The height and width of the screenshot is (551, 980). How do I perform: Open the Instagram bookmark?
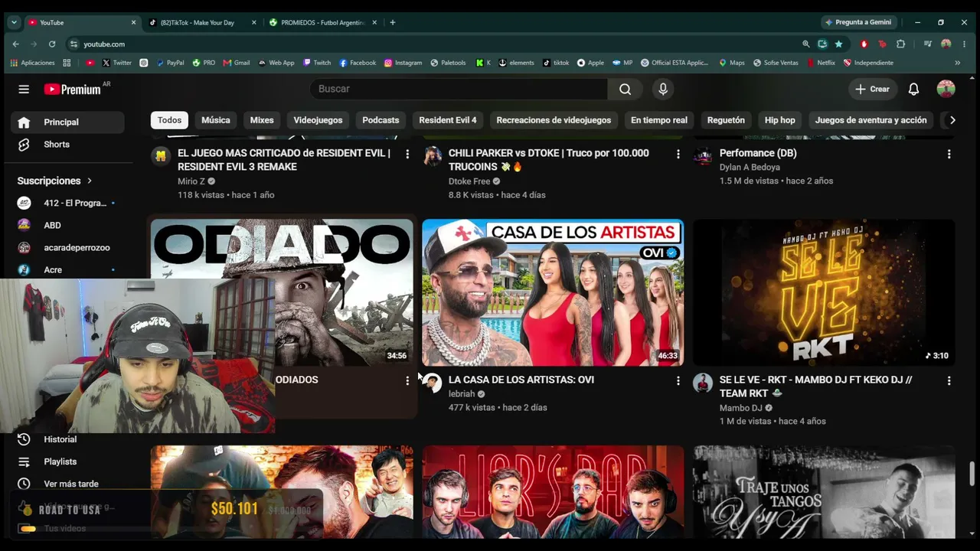point(403,63)
